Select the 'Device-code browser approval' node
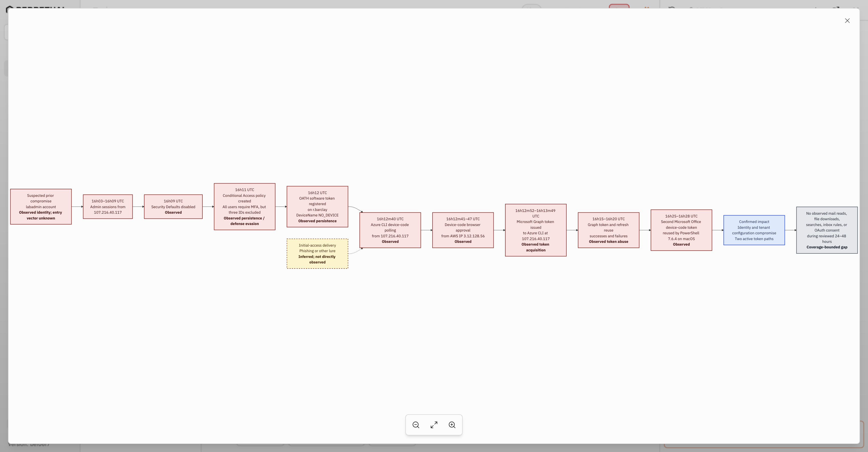Viewport: 868px width, 452px height. [x=463, y=230]
